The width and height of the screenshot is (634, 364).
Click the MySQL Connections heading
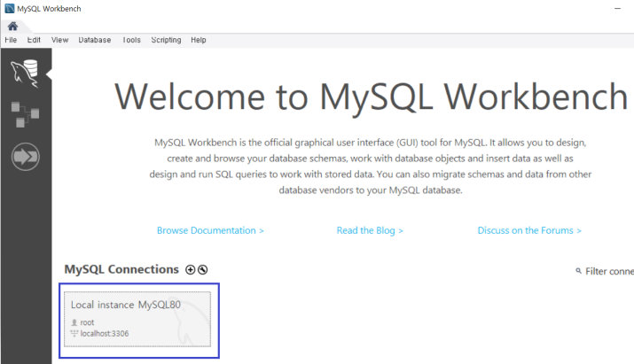[121, 269]
